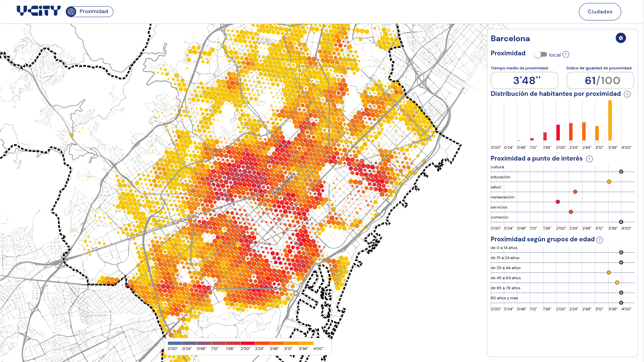Click the salud proximity marker
Screen dimensions: 644x362
[575, 192]
